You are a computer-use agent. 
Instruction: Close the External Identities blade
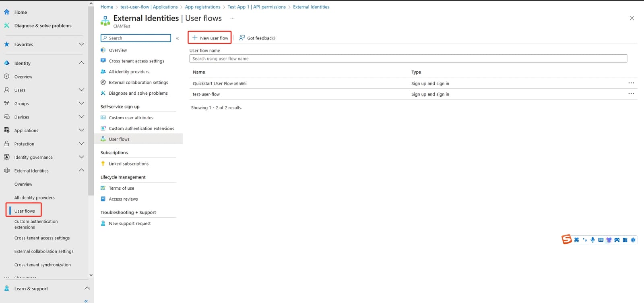pyautogui.click(x=632, y=18)
